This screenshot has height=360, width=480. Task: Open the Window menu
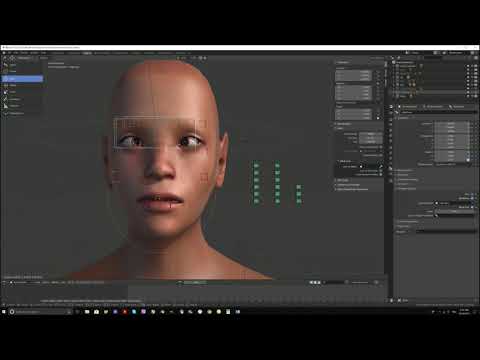coord(35,53)
